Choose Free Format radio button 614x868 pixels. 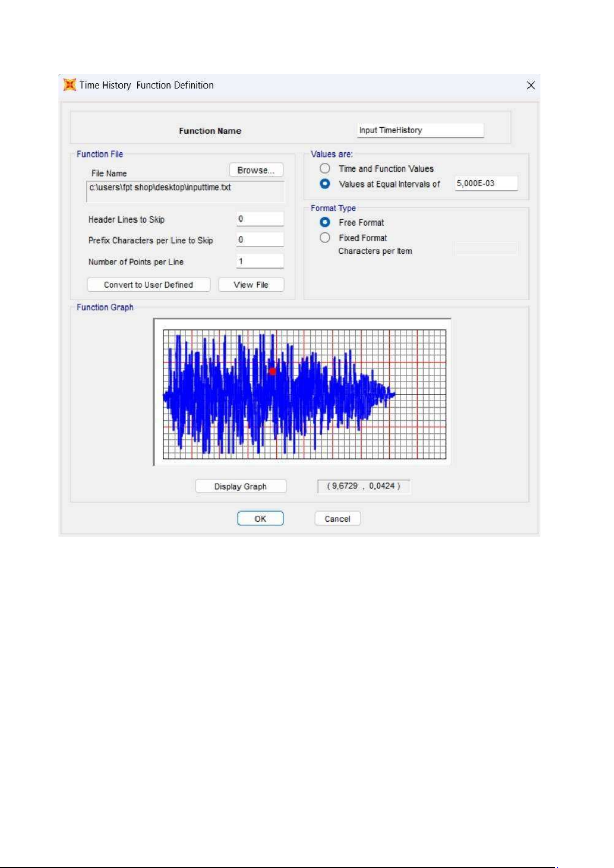pos(325,223)
